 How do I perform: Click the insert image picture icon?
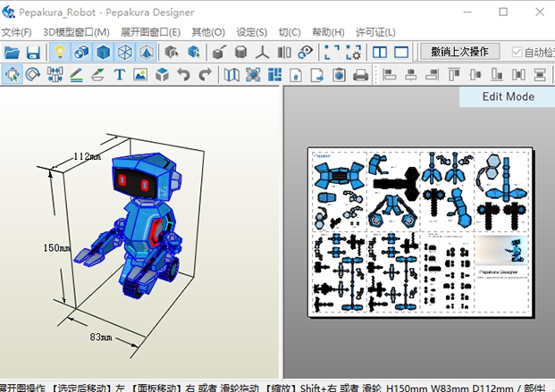click(x=140, y=75)
